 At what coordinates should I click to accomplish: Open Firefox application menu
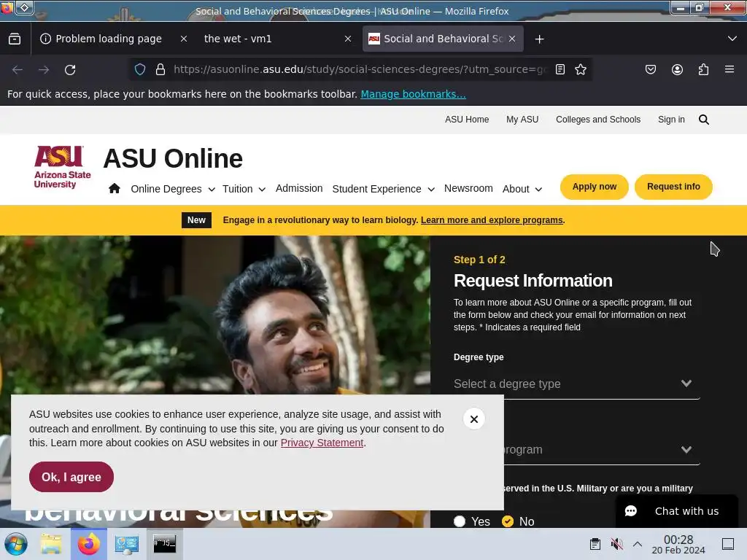click(729, 69)
